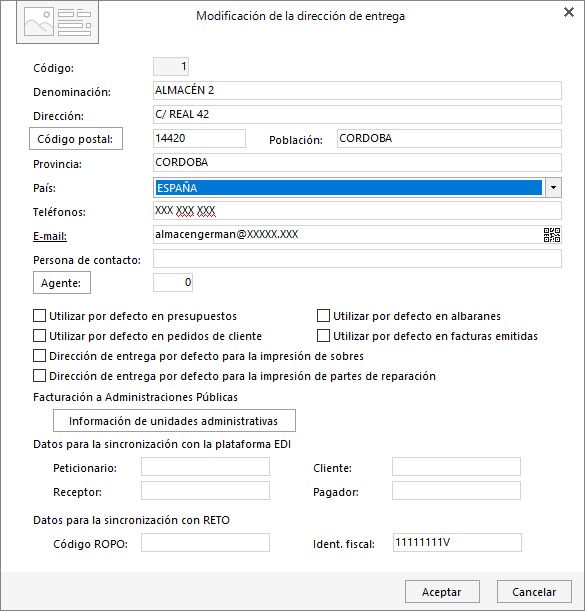This screenshot has height=611, width=585.
Task: Click the E-mail label link
Action: coord(50,236)
